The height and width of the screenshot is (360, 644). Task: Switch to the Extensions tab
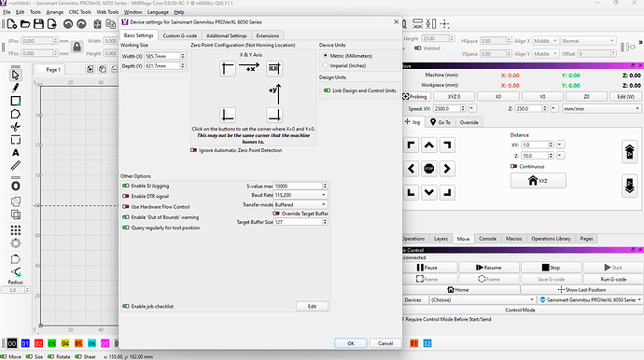point(267,35)
